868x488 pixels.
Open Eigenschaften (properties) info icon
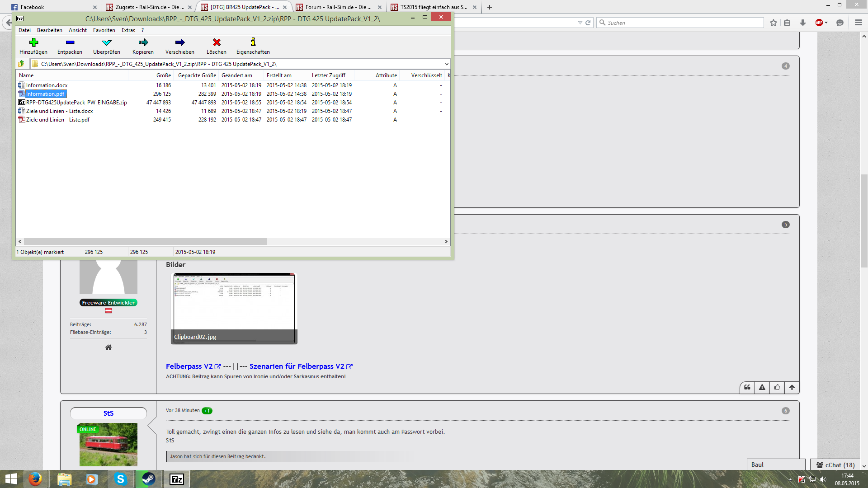pyautogui.click(x=253, y=42)
